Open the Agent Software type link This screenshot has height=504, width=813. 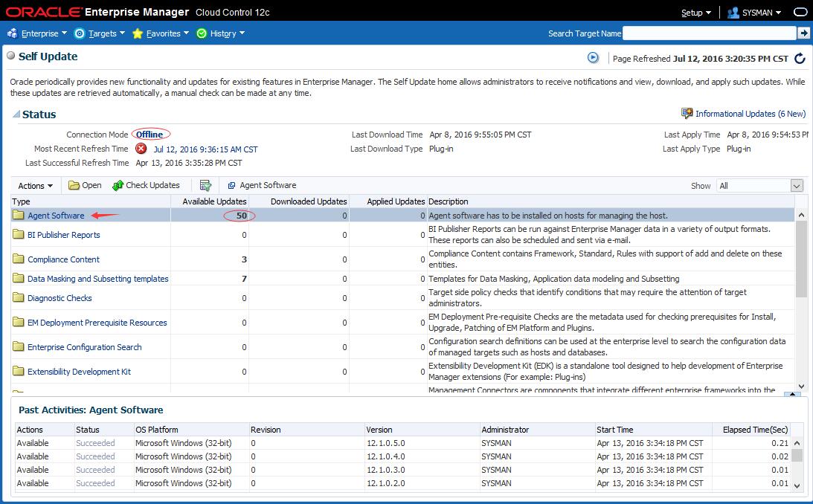click(56, 216)
